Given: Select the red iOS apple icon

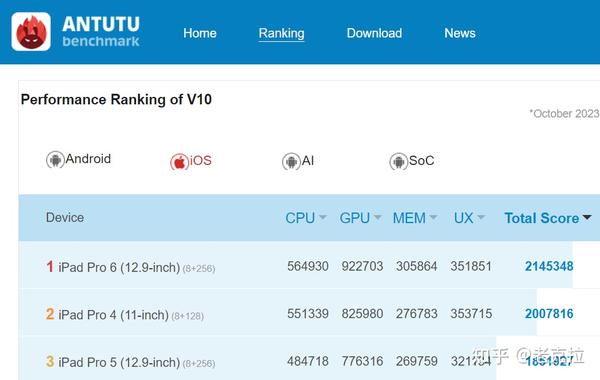Looking at the screenshot, I should 179,162.
